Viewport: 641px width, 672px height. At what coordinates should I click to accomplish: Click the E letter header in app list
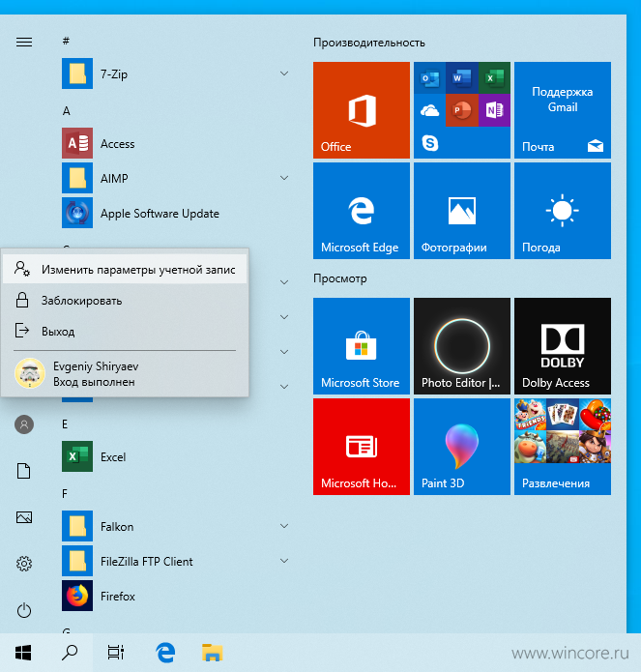(x=65, y=424)
